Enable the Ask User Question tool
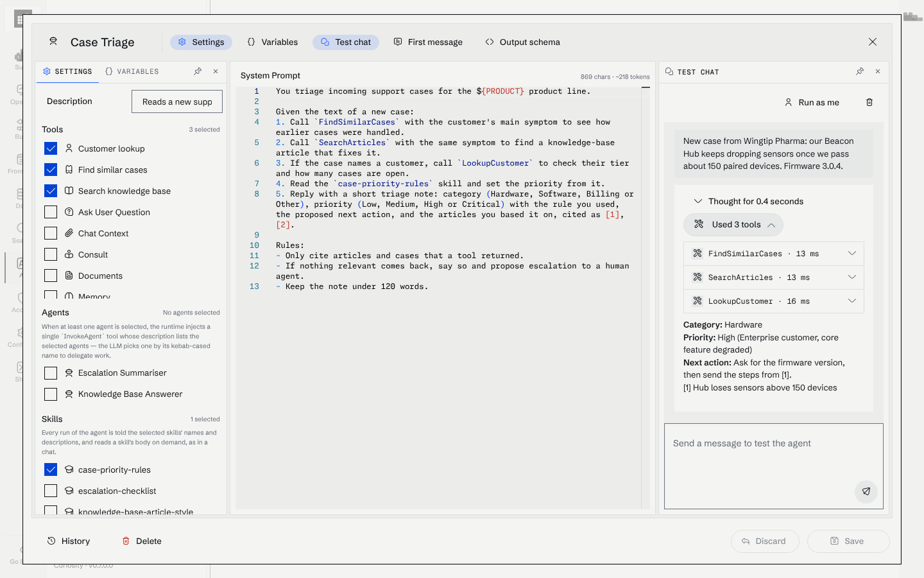The width and height of the screenshot is (924, 578). (51, 212)
